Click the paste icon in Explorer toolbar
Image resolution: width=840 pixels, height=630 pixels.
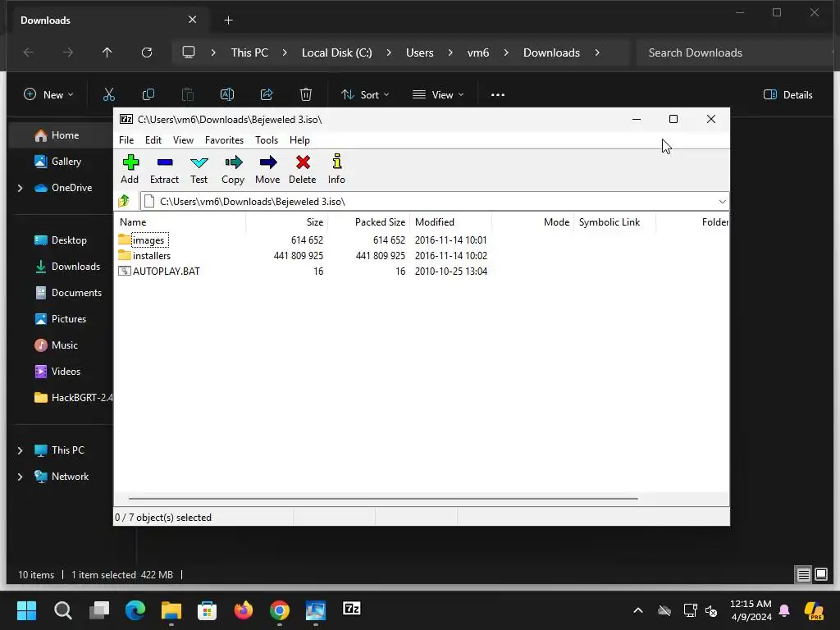(188, 95)
